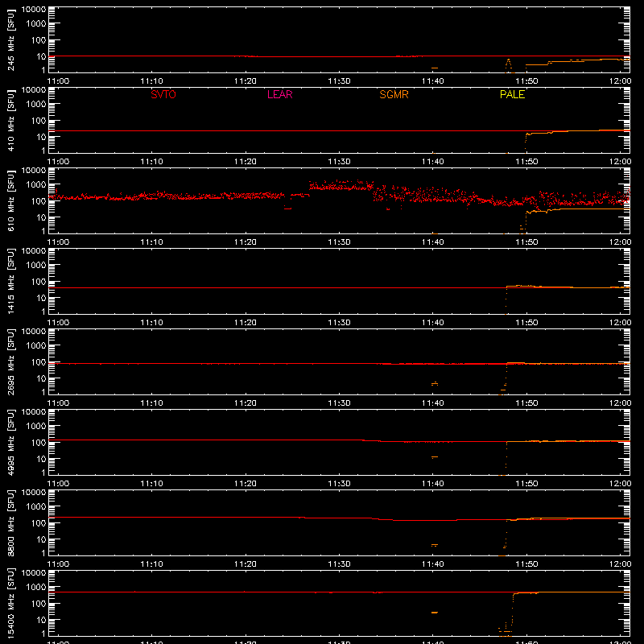
Task: Click 11:10 time label under 1415 MHz panel
Action: (151, 323)
